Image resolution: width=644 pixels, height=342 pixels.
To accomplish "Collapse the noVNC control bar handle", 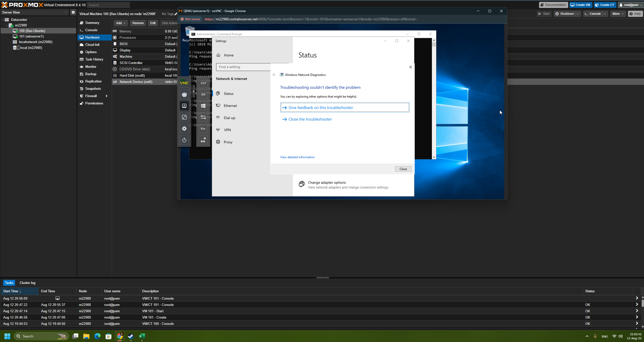I will click(193, 91).
